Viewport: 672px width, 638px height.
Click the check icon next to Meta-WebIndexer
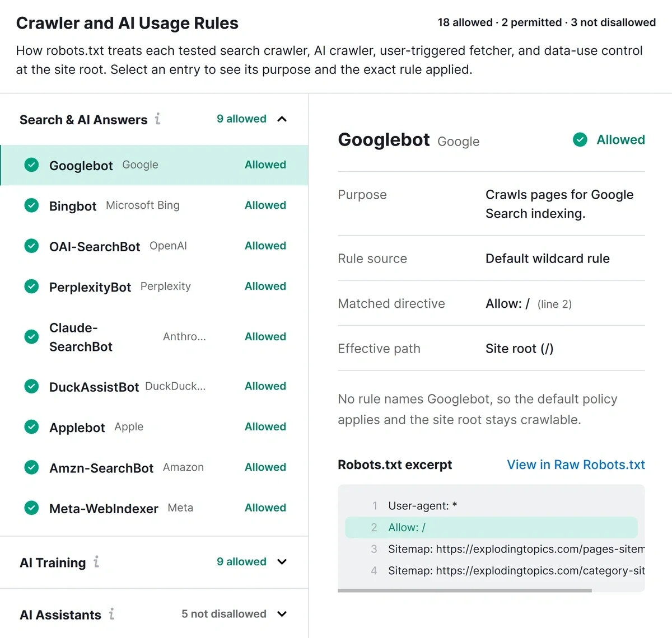[x=32, y=508]
